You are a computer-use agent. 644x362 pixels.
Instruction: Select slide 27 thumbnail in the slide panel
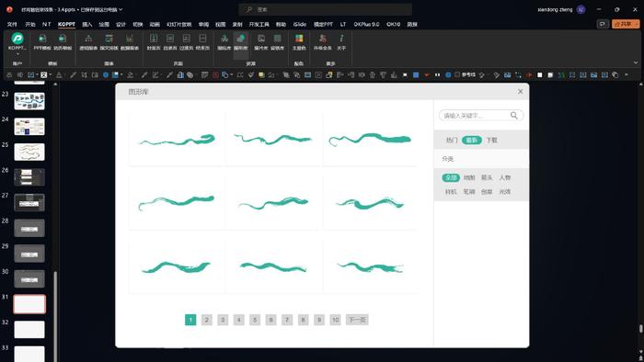coord(29,202)
